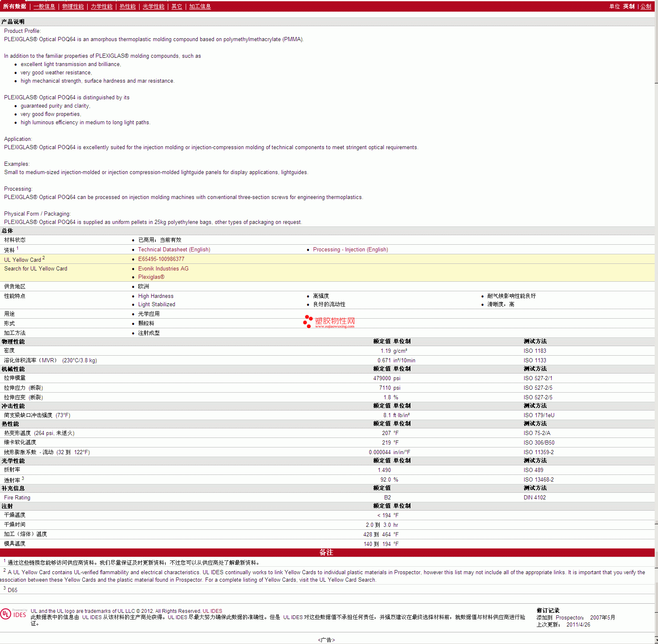
Task: Open the 一般信息 tab
Action: (x=44, y=7)
